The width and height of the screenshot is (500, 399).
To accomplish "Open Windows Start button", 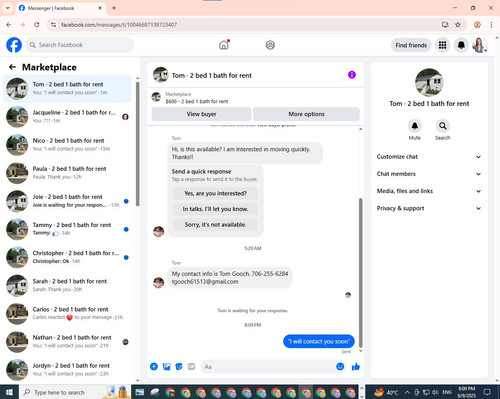I will (9, 392).
